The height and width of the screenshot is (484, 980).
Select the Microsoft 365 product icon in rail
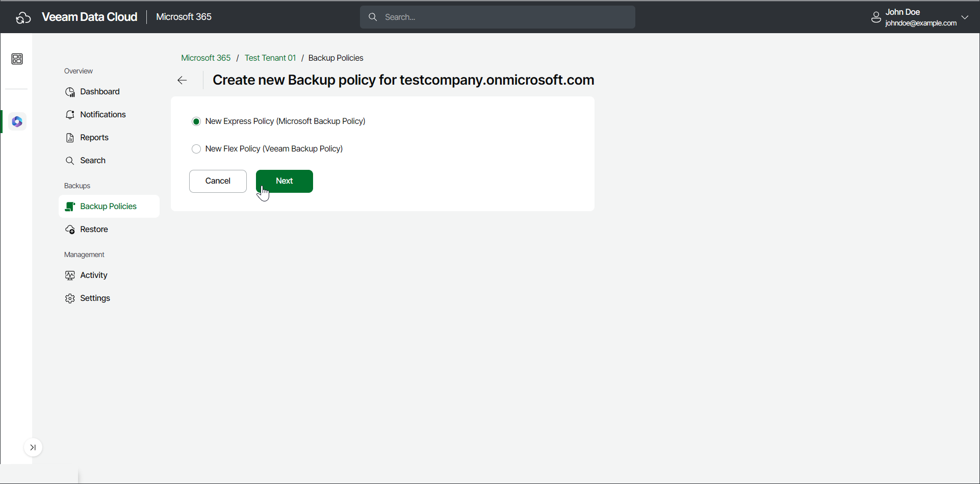pos(17,122)
